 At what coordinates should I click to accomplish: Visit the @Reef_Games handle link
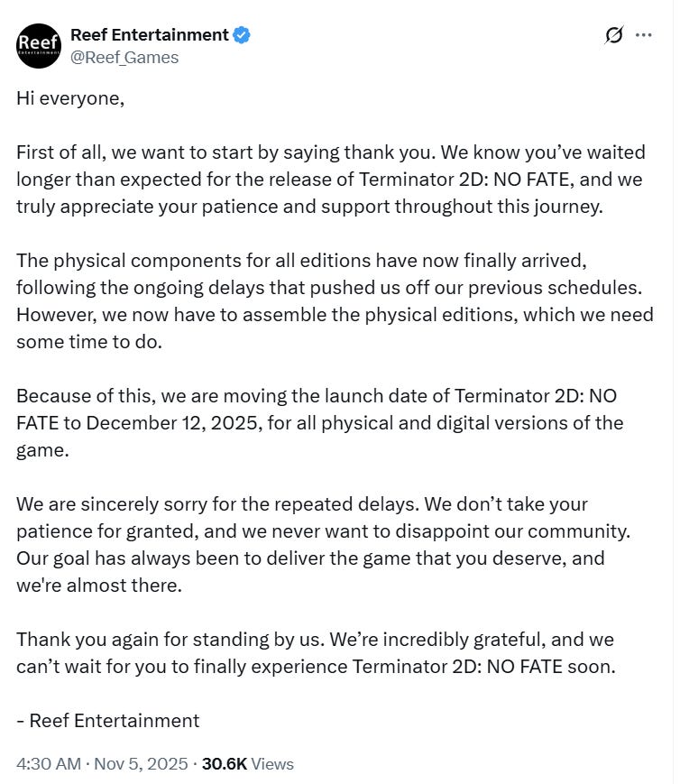tap(124, 57)
